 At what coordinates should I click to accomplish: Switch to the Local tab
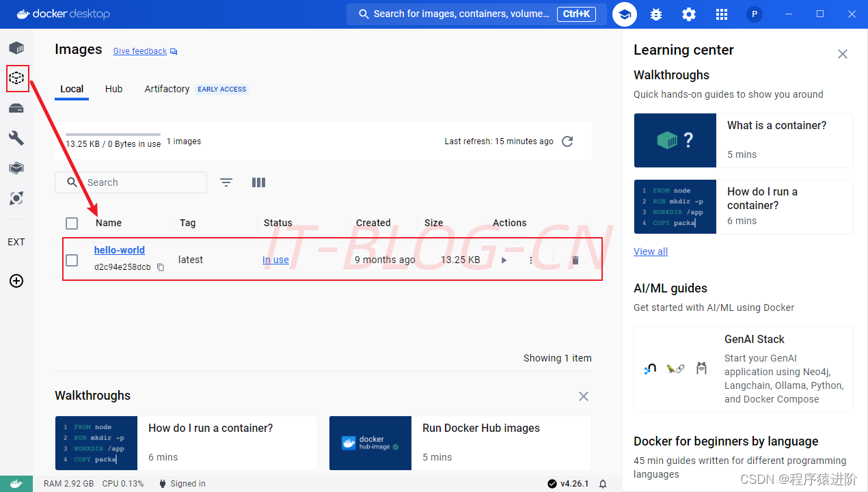coord(72,89)
